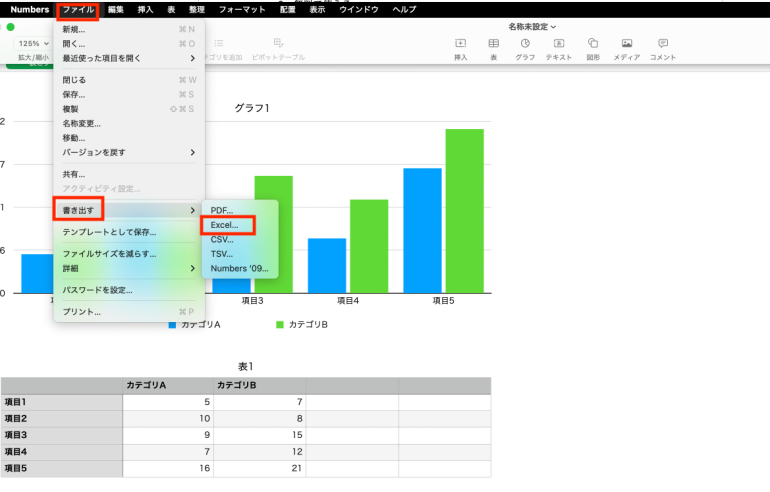The image size is (770, 492).
Task: Select the グラフ1 chart title
Action: pyautogui.click(x=252, y=108)
